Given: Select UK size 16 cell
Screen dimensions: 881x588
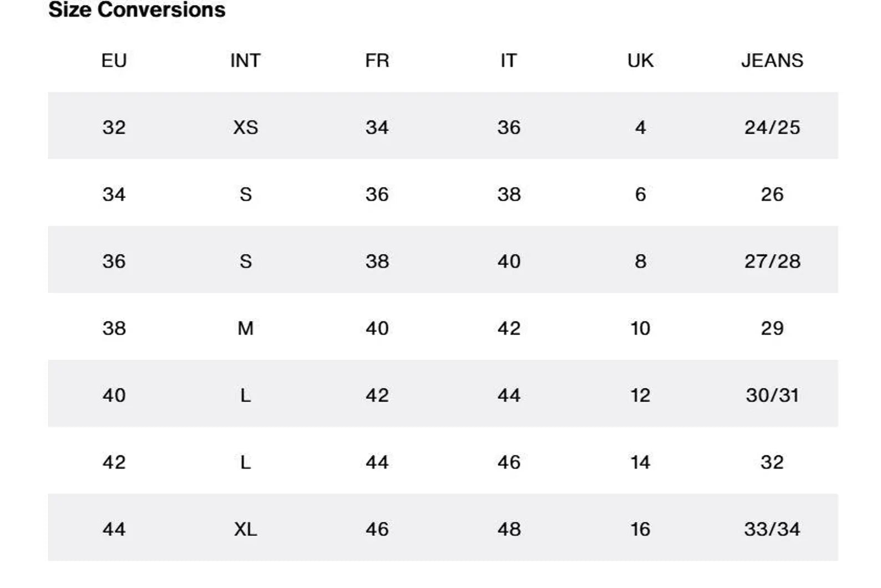Looking at the screenshot, I should coord(640,529).
